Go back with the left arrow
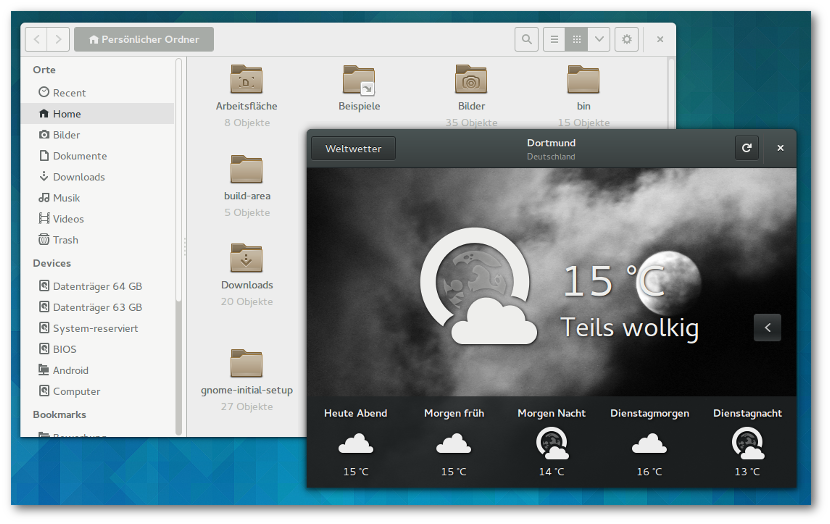 pyautogui.click(x=37, y=39)
